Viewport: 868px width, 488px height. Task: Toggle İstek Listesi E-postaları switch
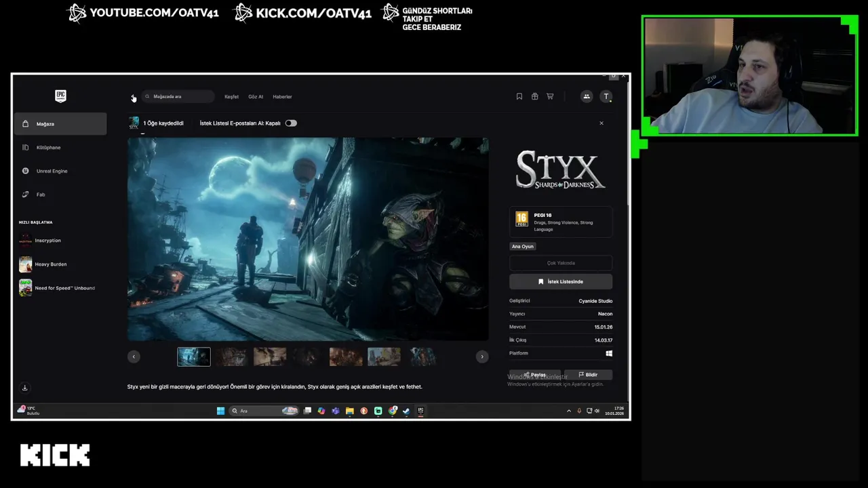[291, 123]
